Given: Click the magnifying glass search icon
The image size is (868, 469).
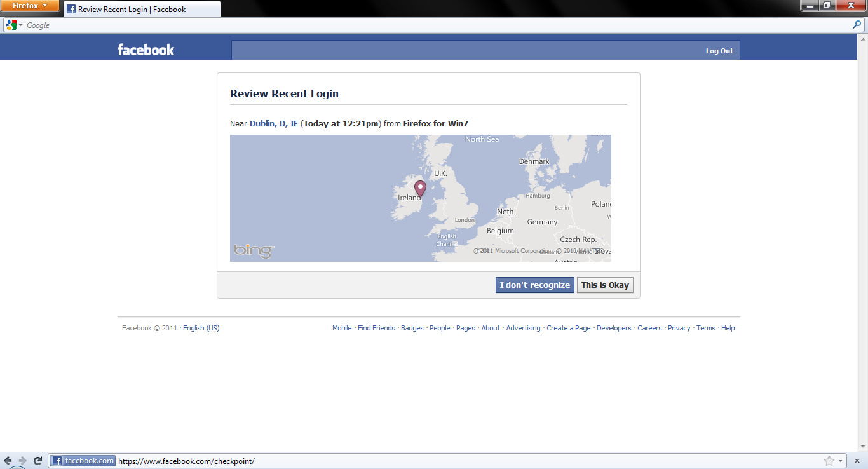Looking at the screenshot, I should click(857, 25).
